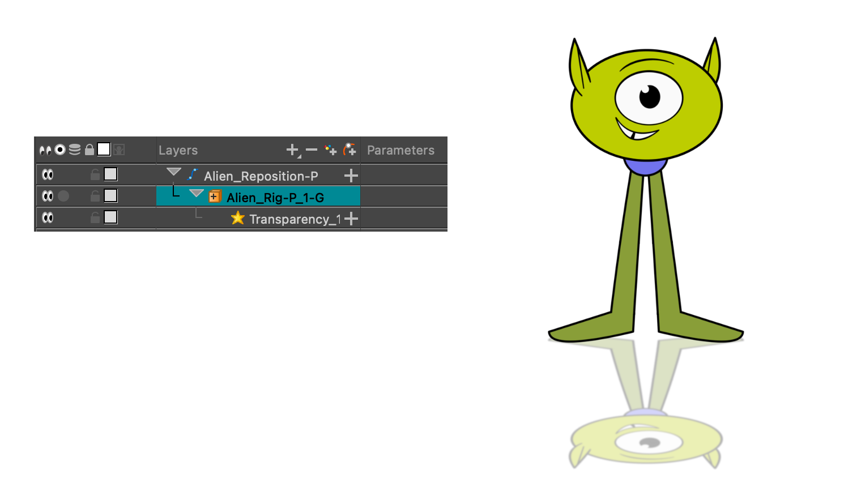Click the color swatch of the Alien_Rig-P_1-G layer
The image size is (861, 504).
[111, 196]
